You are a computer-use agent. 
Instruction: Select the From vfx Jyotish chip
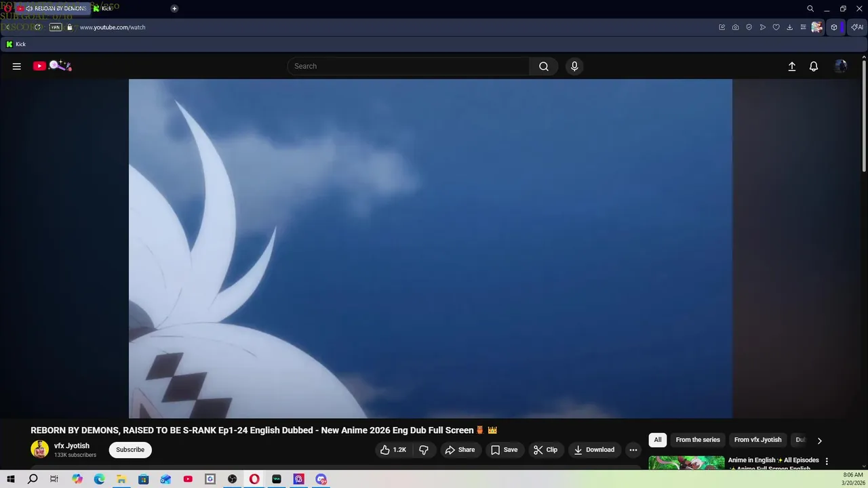point(757,440)
